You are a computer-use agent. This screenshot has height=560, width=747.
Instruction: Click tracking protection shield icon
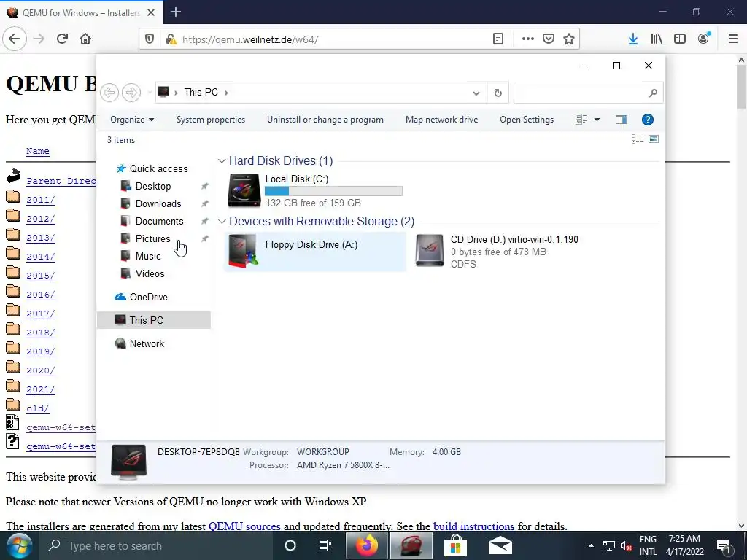(149, 39)
